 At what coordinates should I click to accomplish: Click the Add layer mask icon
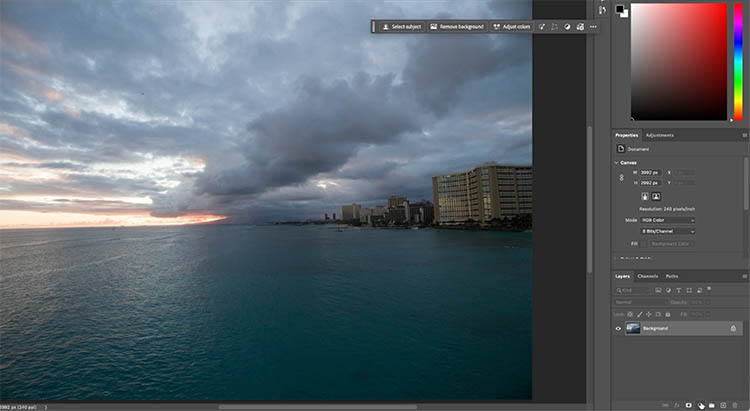click(x=688, y=405)
